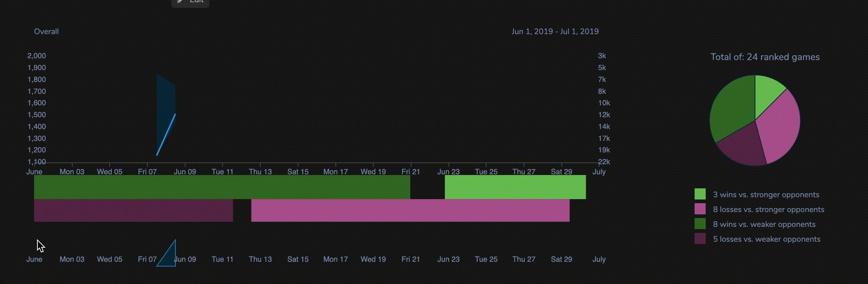Viewport: 868px width, 284px height.
Task: Select the brown pie slice
Action: click(744, 146)
